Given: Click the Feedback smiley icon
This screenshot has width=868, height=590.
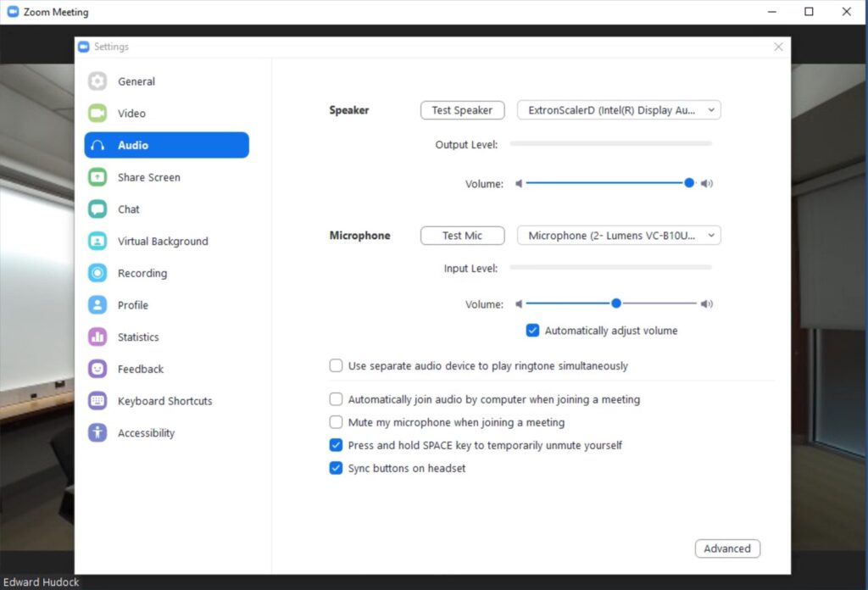Looking at the screenshot, I should tap(97, 369).
